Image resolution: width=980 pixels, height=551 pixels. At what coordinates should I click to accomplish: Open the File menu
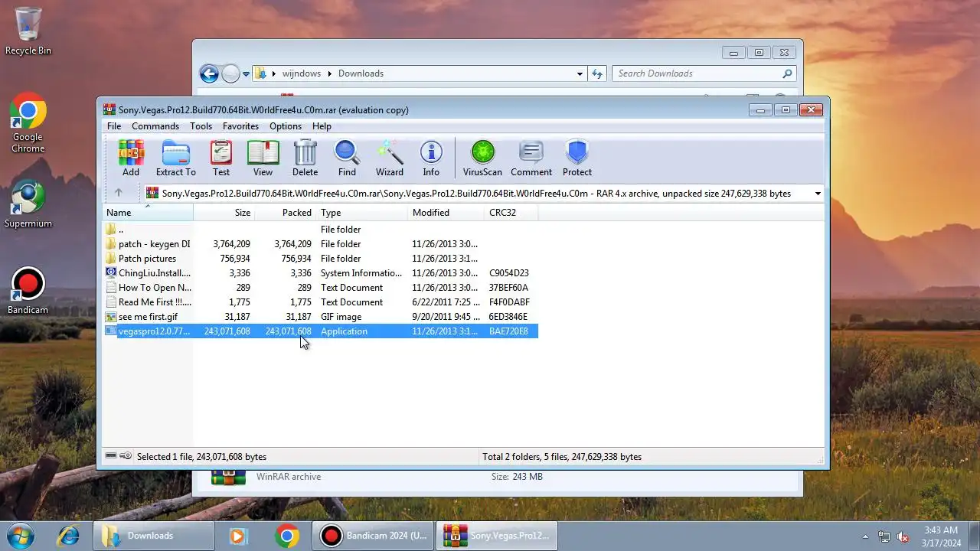point(114,126)
